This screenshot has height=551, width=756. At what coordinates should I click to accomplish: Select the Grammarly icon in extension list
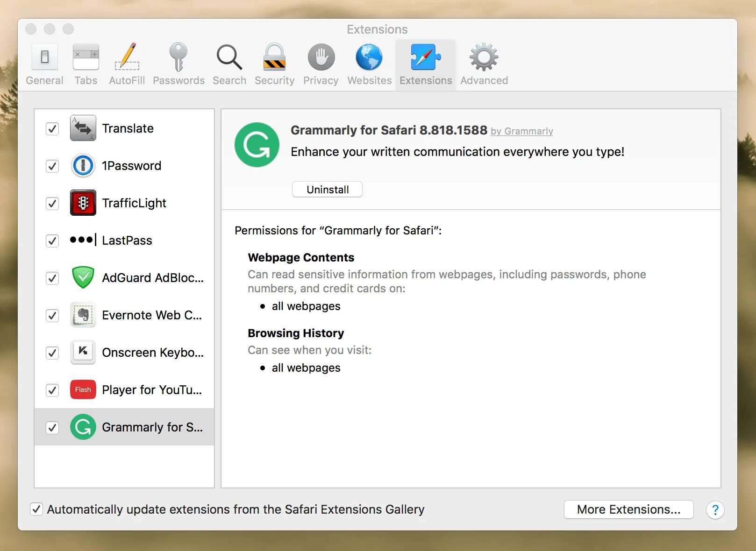[83, 427]
